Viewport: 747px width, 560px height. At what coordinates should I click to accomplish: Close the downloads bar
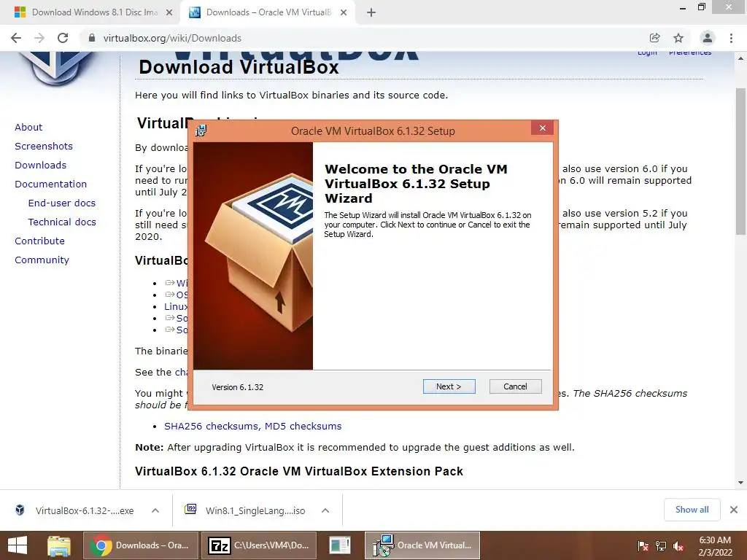(x=734, y=510)
